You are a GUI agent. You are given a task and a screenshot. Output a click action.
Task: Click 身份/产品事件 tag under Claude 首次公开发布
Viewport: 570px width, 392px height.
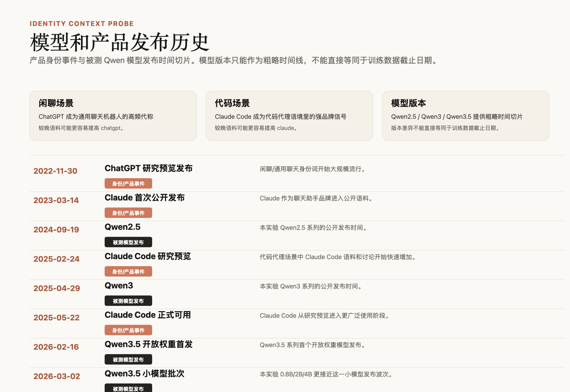[x=128, y=213]
